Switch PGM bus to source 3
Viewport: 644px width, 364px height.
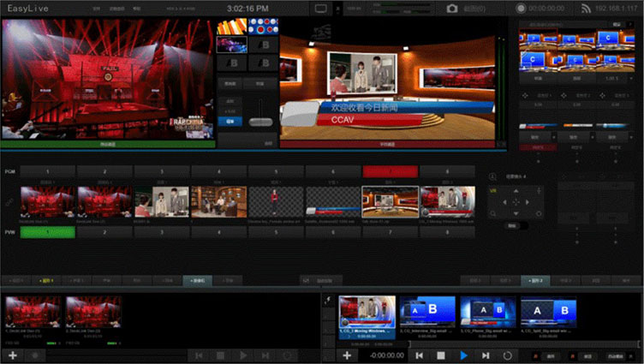pyautogui.click(x=161, y=172)
